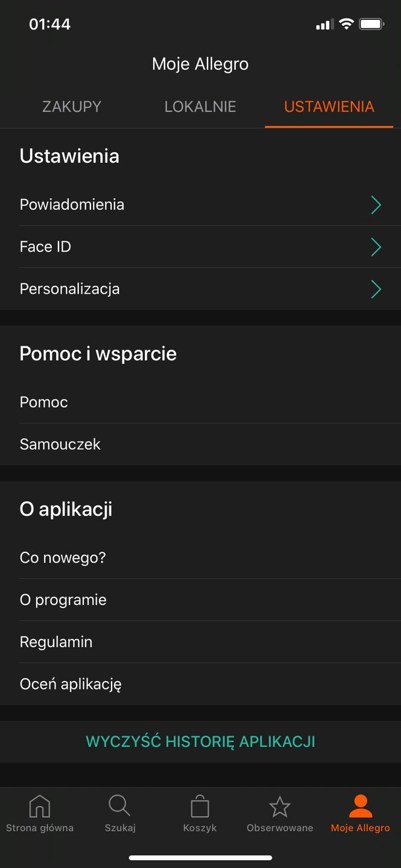Open the Samouczek tutorial

[60, 444]
